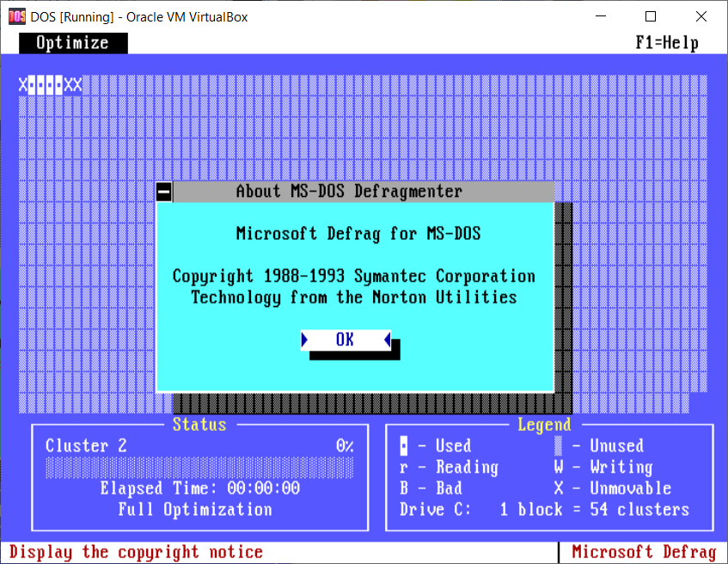Click the 'r - Reading' legend entry
The height and width of the screenshot is (564, 728).
pyautogui.click(x=449, y=467)
